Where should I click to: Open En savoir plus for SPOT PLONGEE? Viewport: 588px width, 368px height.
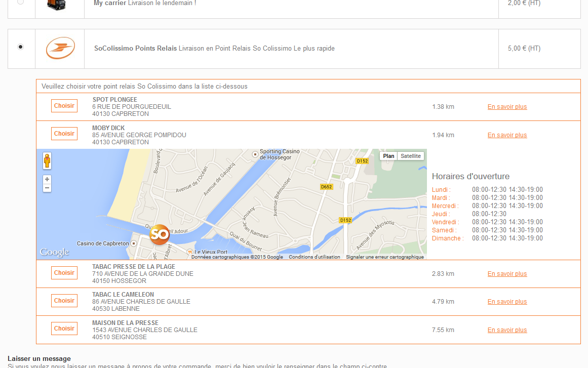click(x=507, y=107)
